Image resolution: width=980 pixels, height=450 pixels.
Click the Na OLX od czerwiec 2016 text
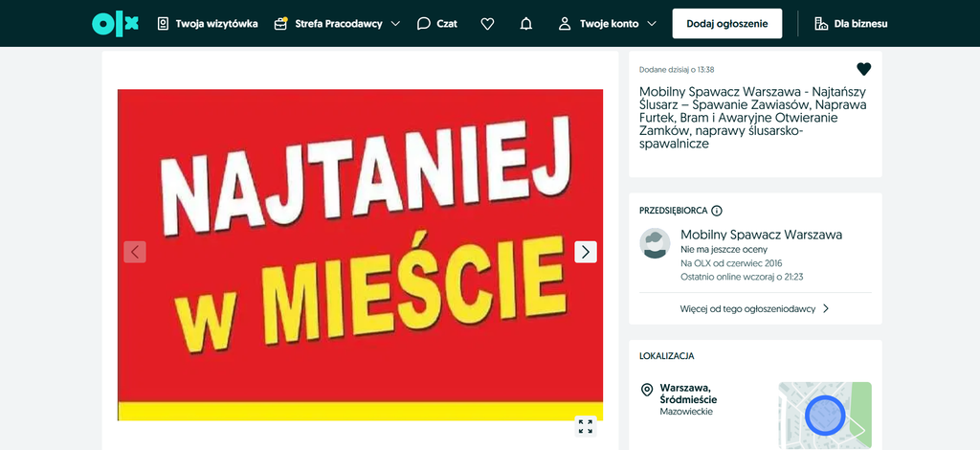coord(731,263)
